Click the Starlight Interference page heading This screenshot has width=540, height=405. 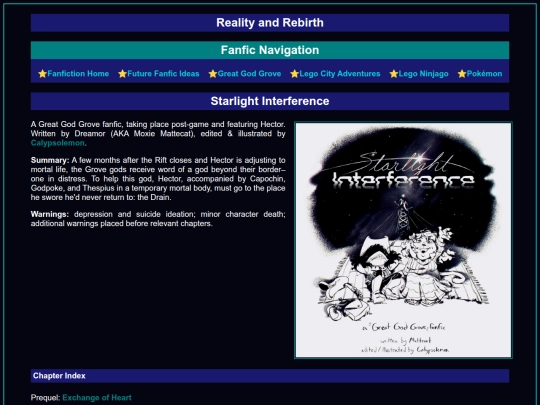270,101
